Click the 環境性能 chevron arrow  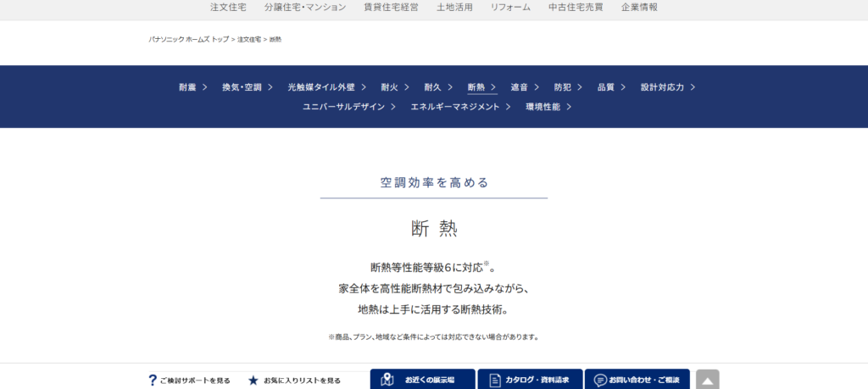[x=569, y=107]
